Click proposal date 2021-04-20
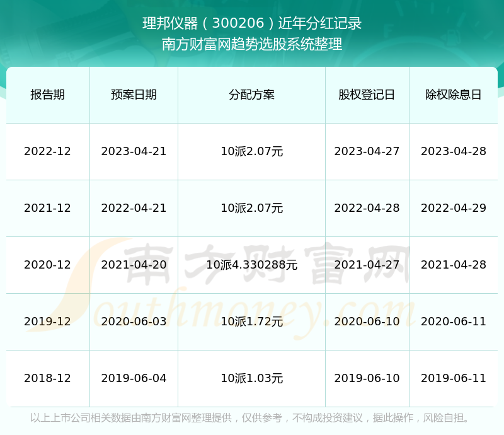 (134, 265)
